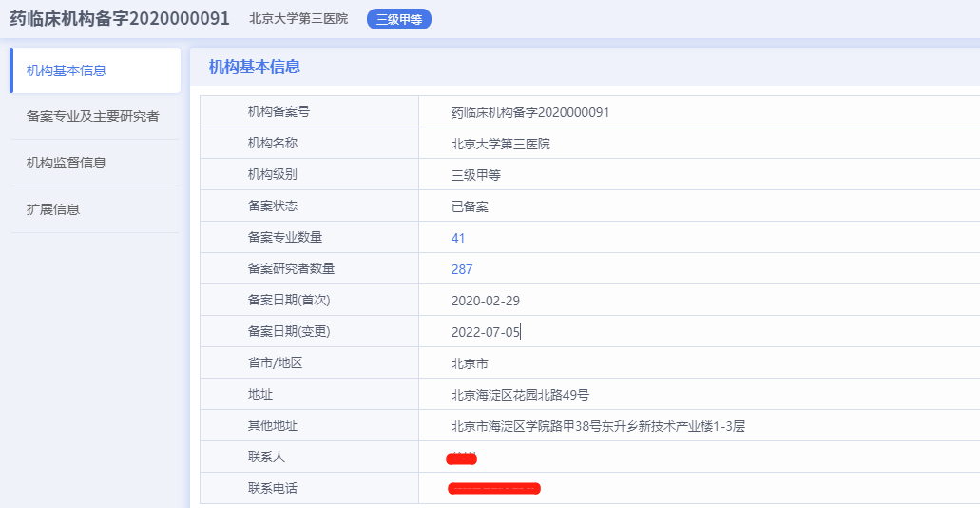Image resolution: width=980 pixels, height=508 pixels.
Task: Select table value 药临床机构备字2020000091
Action: (530, 112)
